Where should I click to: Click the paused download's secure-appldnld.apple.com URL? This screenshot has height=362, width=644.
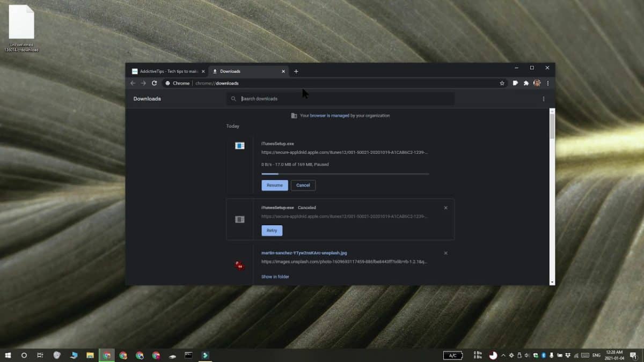345,152
